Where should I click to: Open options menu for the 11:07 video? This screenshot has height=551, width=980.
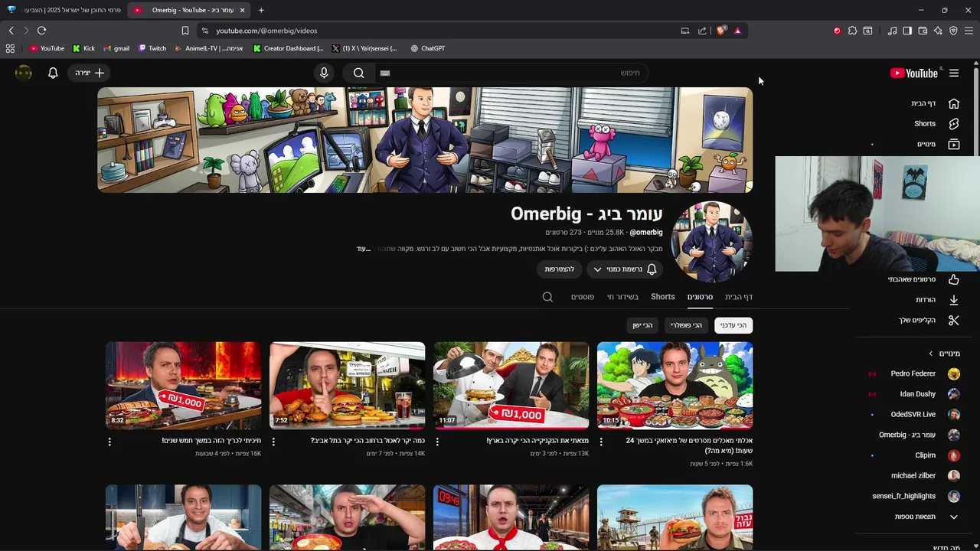pos(437,442)
